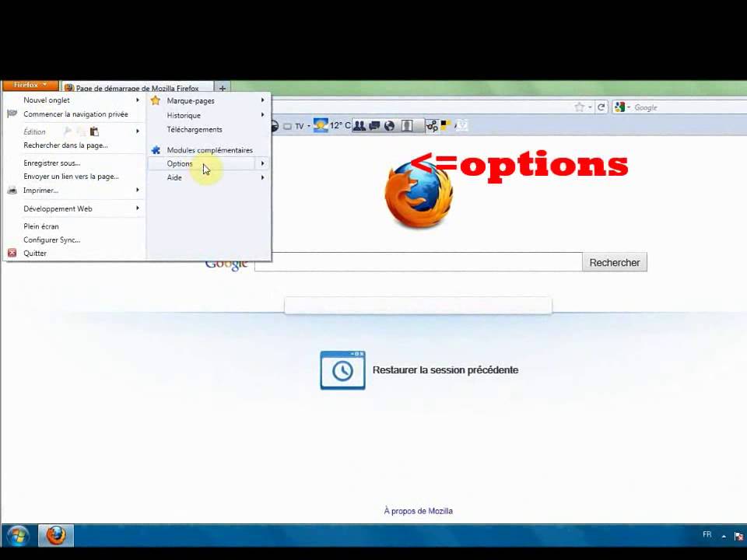Open the Aide menu entry
This screenshot has width=747, height=560.
174,177
